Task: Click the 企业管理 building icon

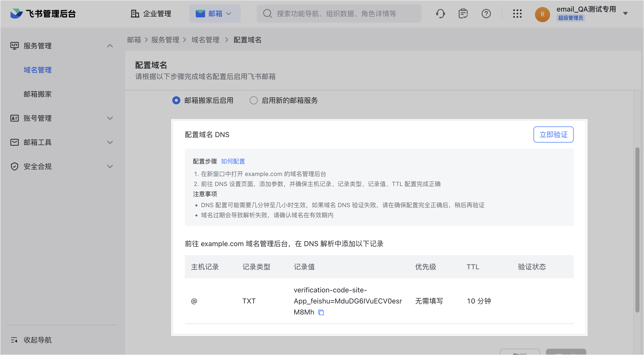Action: (135, 14)
